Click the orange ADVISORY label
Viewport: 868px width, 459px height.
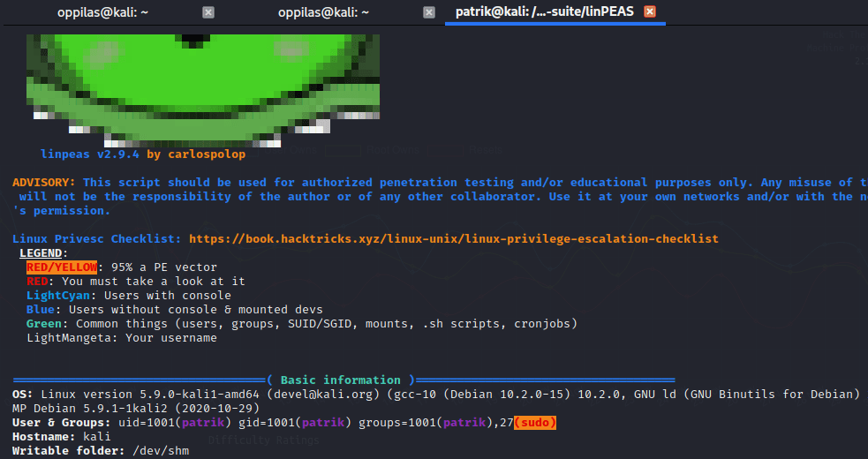(x=44, y=183)
